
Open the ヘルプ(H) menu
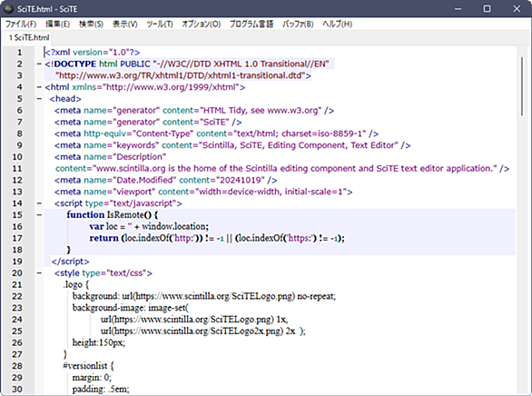tap(337, 25)
